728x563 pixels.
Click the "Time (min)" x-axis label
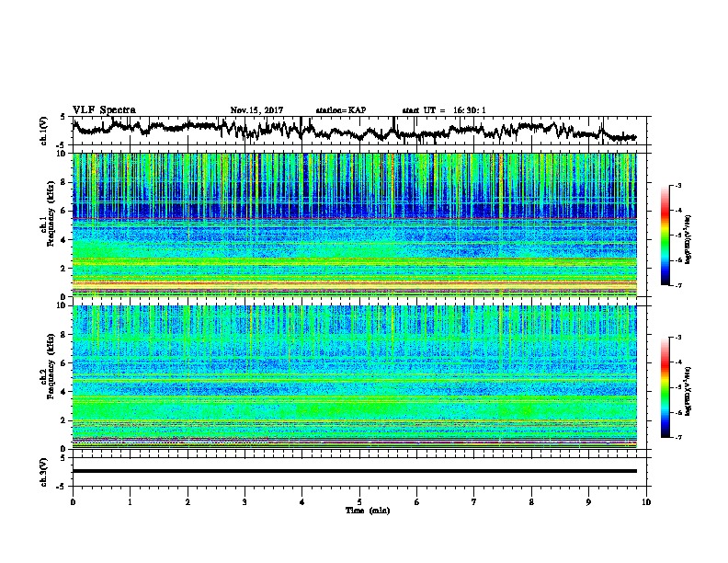point(368,511)
